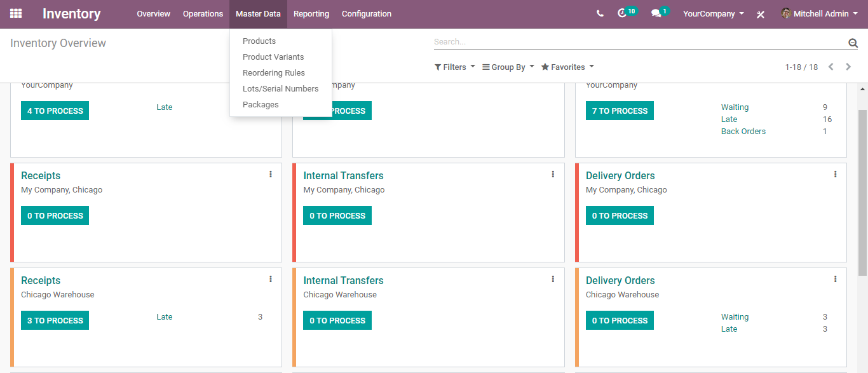This screenshot has height=373, width=868.
Task: Click the Inventory Overview breadcrumb heading
Action: pyautogui.click(x=58, y=43)
